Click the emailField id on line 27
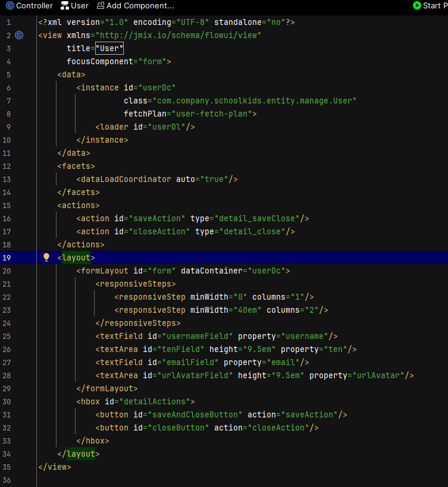 tap(190, 363)
